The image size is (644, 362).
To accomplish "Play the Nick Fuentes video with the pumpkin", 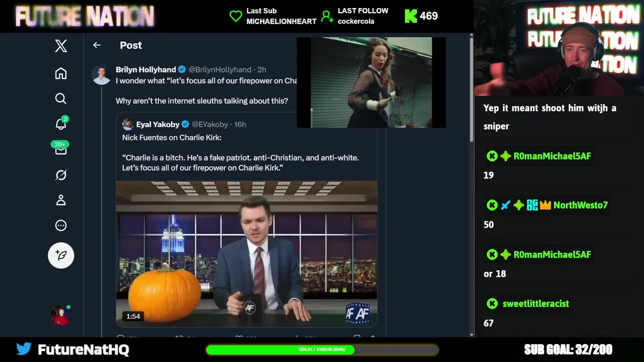I will pyautogui.click(x=247, y=254).
